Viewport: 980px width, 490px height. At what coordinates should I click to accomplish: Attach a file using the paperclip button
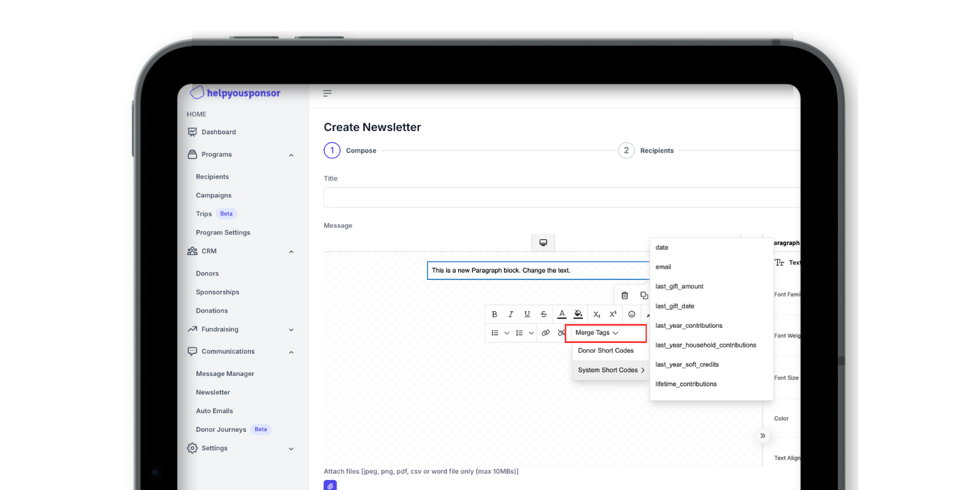click(x=330, y=485)
